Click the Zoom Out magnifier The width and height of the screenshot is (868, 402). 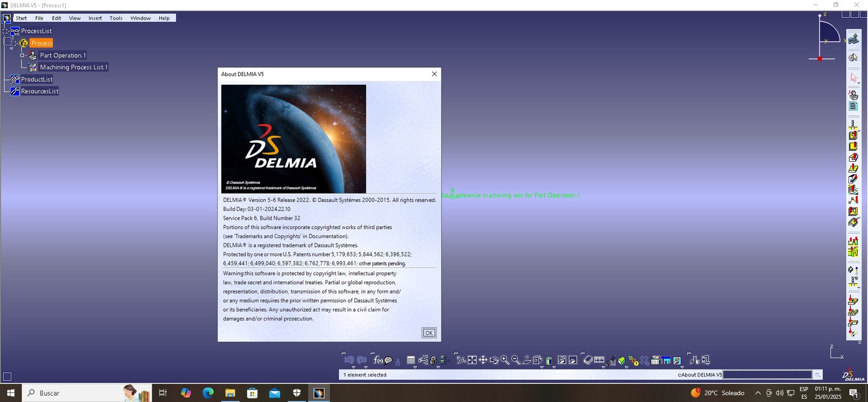(515, 360)
